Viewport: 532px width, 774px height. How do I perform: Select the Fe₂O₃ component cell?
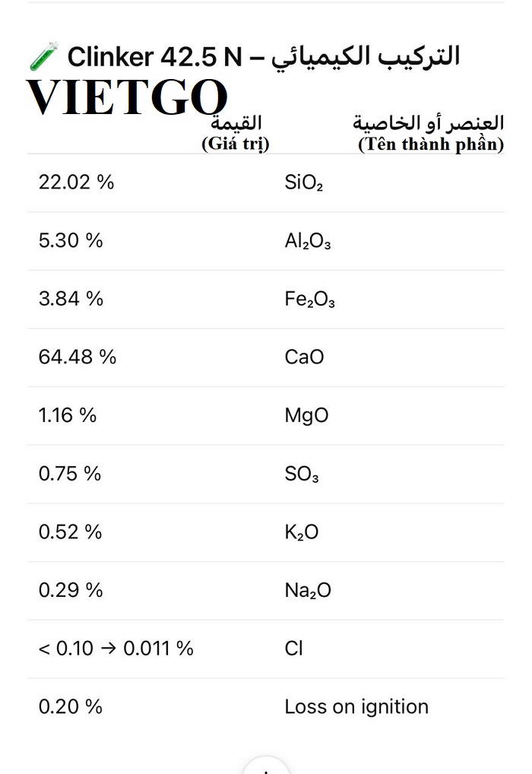click(309, 300)
